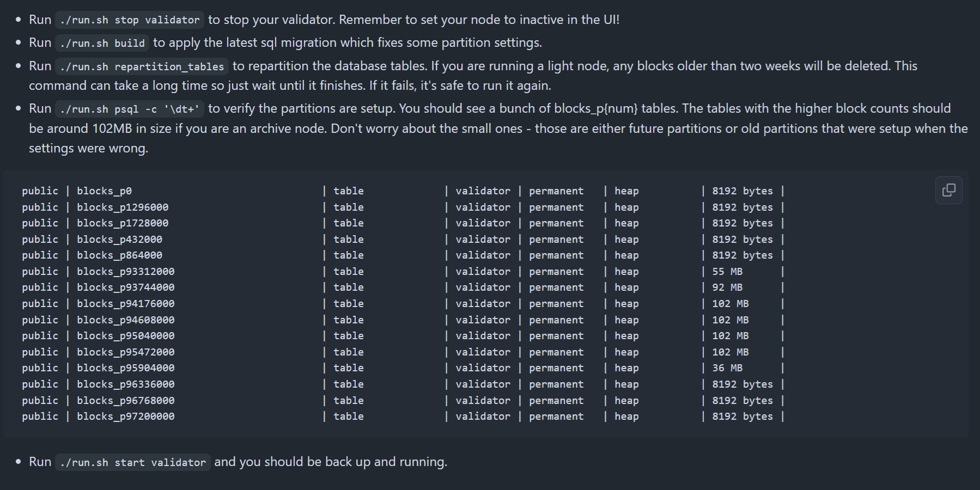Copy the code block contents
The height and width of the screenshot is (490, 980).
[x=948, y=190]
